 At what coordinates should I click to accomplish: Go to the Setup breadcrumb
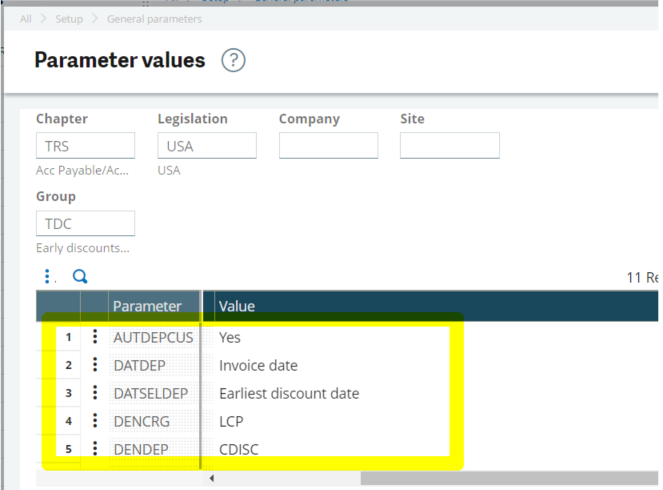click(x=70, y=19)
